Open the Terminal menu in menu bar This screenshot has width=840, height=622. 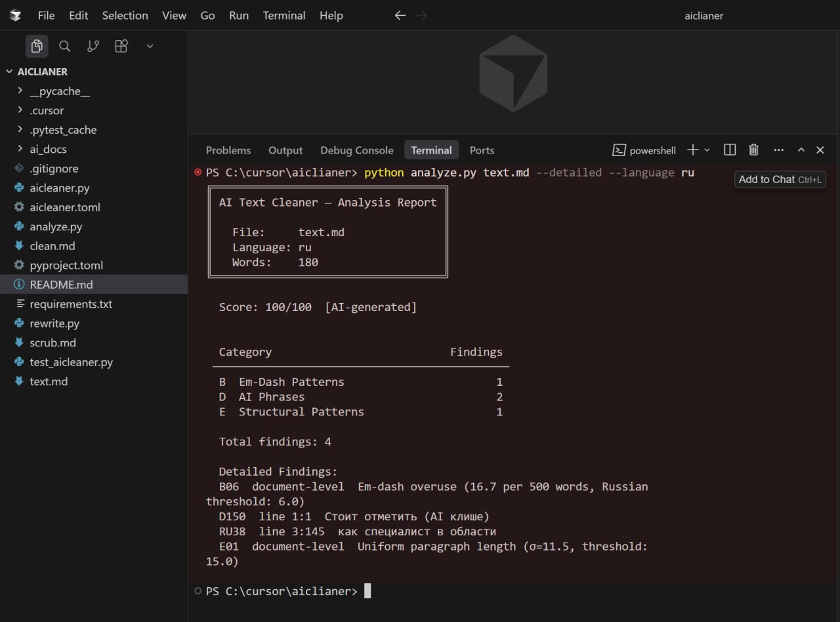pyautogui.click(x=283, y=16)
